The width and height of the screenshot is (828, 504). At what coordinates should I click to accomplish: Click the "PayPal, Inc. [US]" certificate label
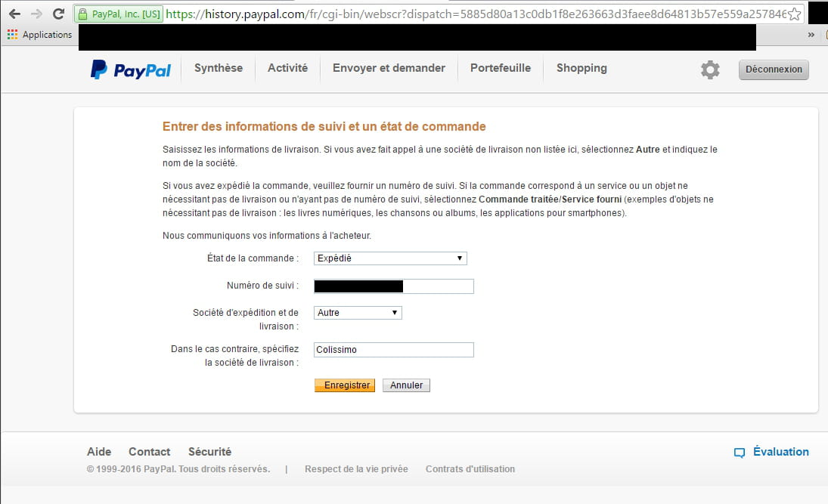click(x=126, y=14)
